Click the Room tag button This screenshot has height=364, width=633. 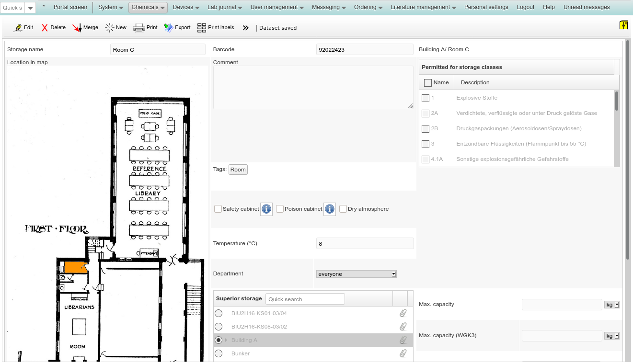click(238, 170)
